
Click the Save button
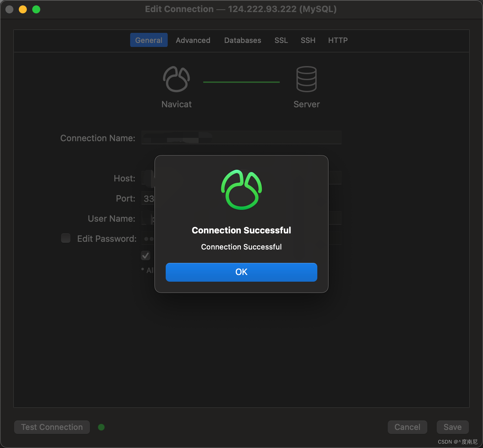tap(452, 427)
